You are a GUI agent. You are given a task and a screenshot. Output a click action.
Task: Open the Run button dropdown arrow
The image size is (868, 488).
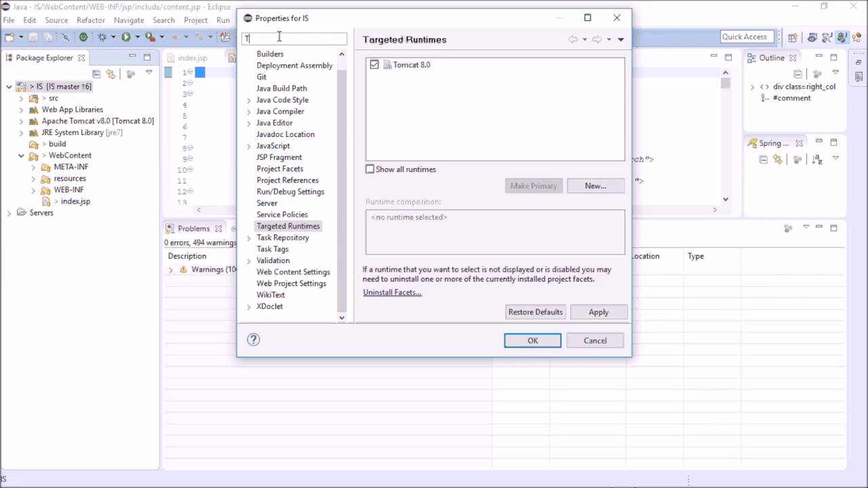(137, 37)
